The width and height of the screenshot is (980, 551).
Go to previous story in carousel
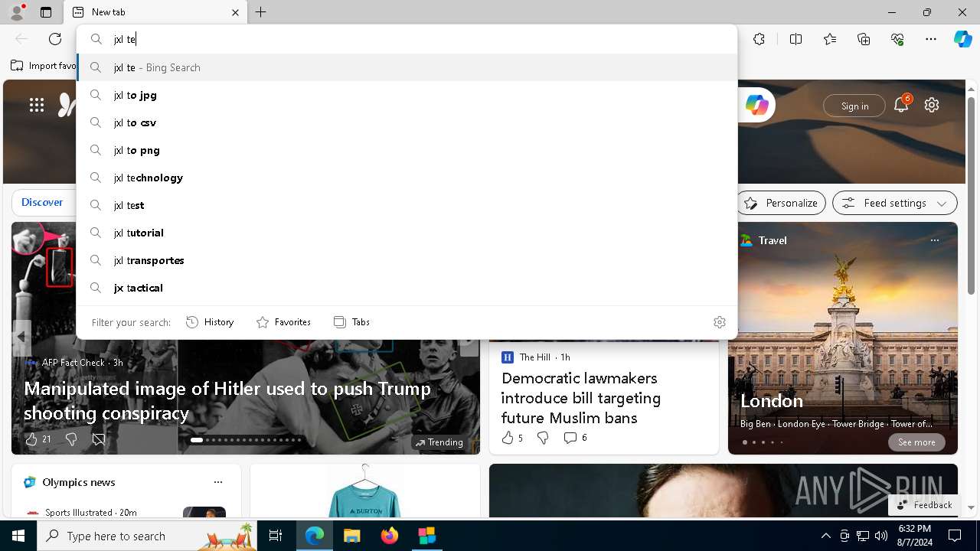tap(21, 337)
